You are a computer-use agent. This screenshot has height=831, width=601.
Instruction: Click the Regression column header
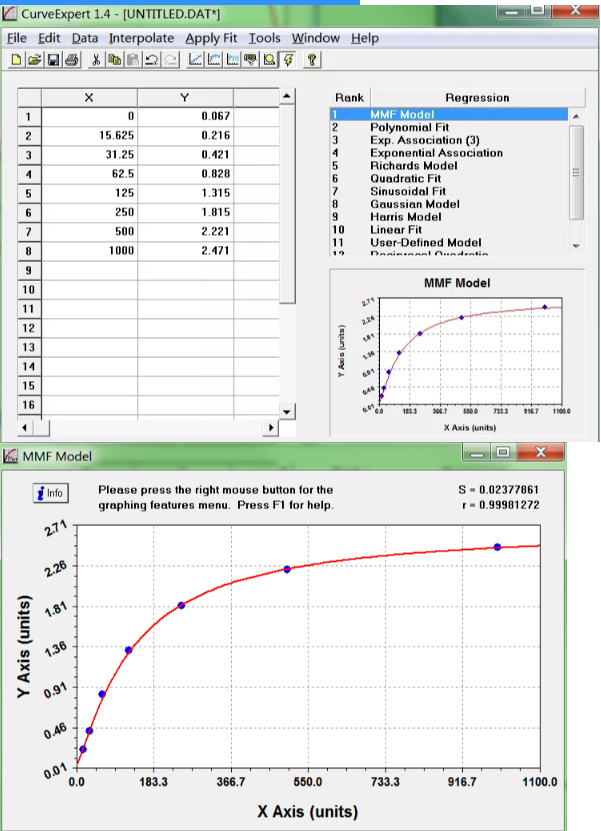click(477, 98)
